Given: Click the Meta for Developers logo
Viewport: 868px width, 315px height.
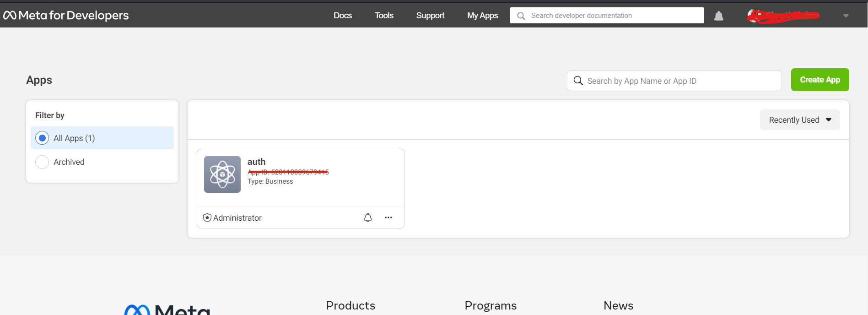Looking at the screenshot, I should (66, 16).
